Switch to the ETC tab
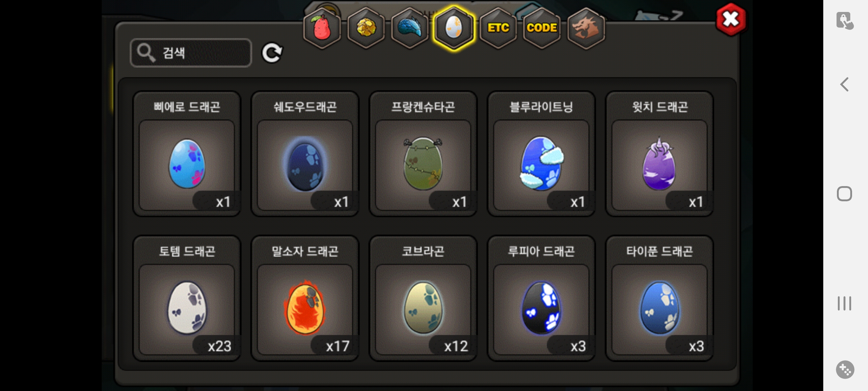The width and height of the screenshot is (868, 391). 498,28
